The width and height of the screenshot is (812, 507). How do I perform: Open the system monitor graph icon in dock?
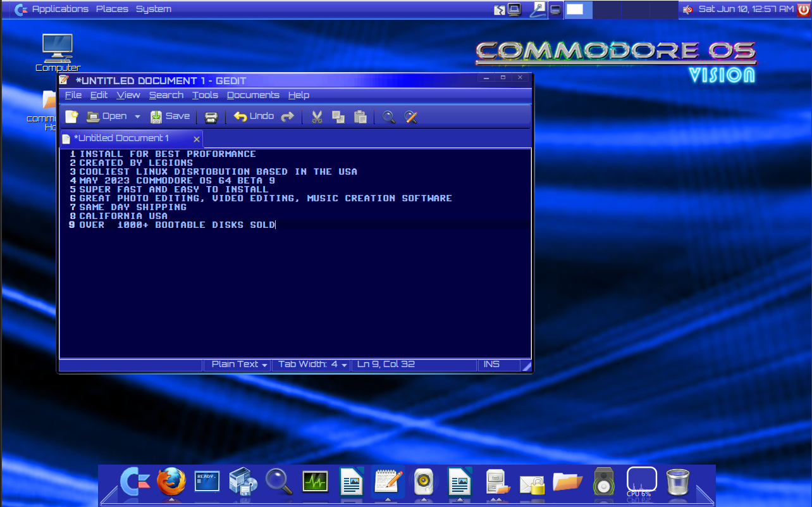click(x=315, y=482)
